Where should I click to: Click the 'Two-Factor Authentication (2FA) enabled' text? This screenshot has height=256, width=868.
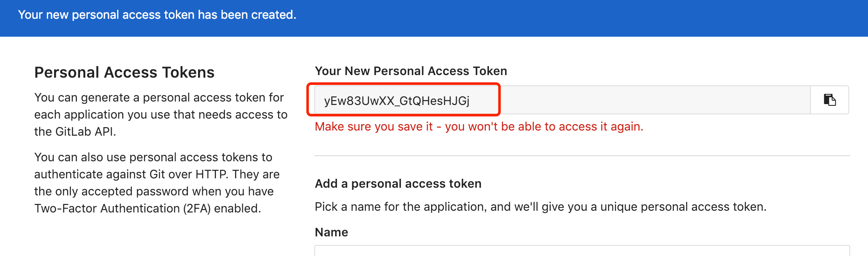(x=147, y=209)
